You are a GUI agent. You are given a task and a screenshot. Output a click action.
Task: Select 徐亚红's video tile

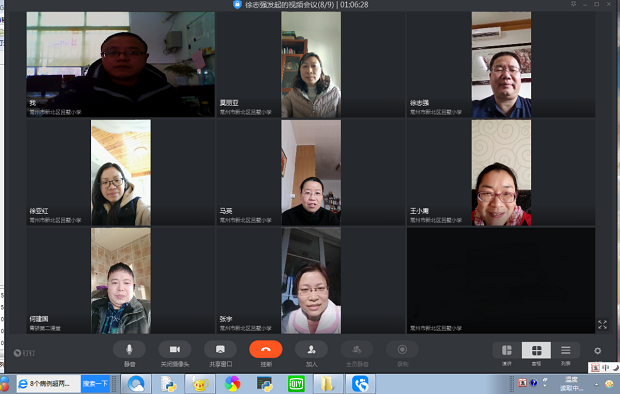(x=121, y=172)
